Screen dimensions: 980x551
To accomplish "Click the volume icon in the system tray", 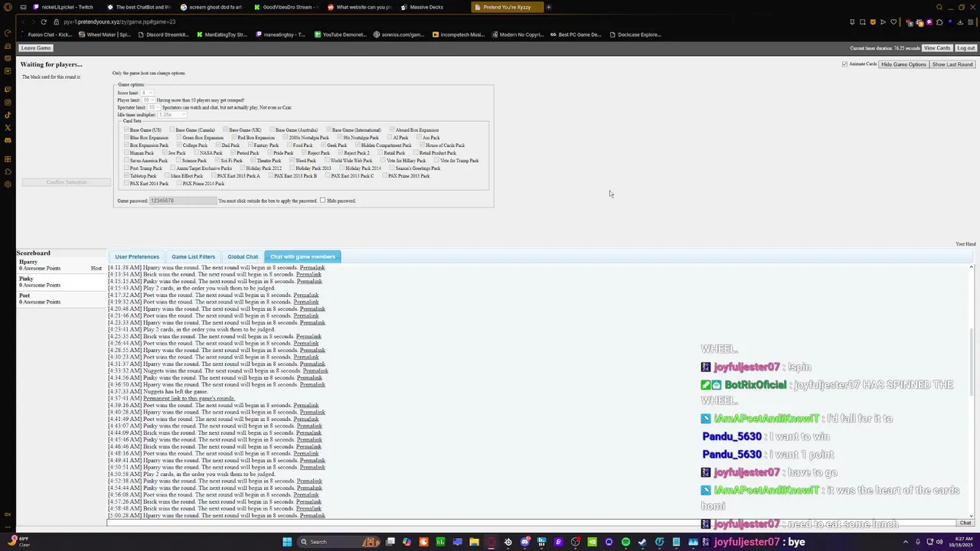I will coord(939,542).
